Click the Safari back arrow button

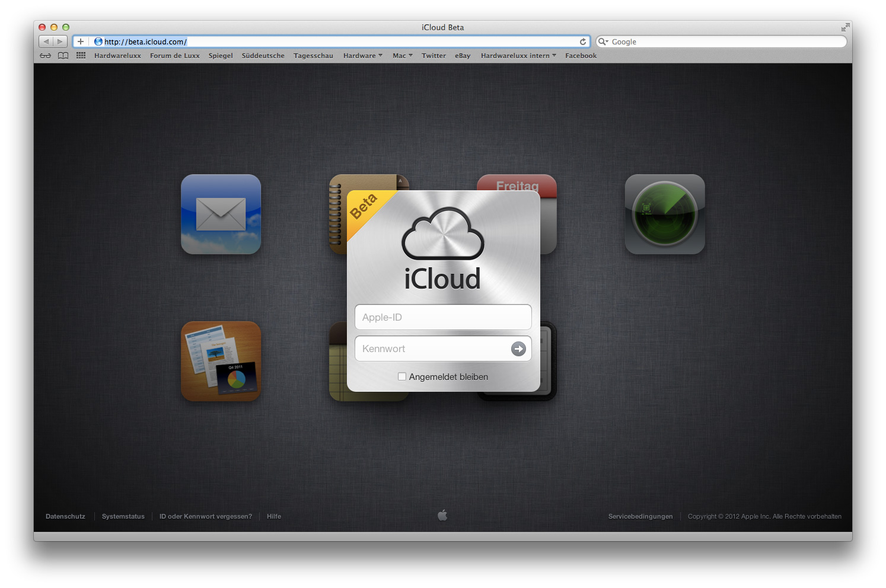coord(46,41)
